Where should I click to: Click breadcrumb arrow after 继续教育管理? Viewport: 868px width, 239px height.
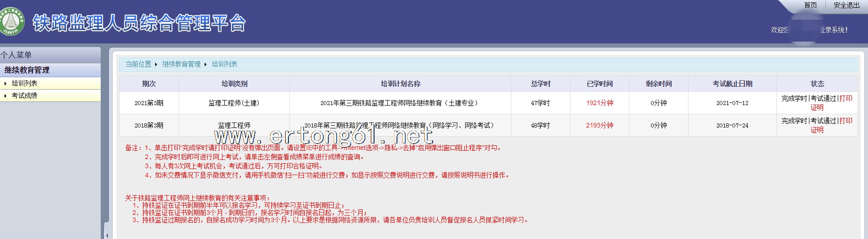pos(206,64)
